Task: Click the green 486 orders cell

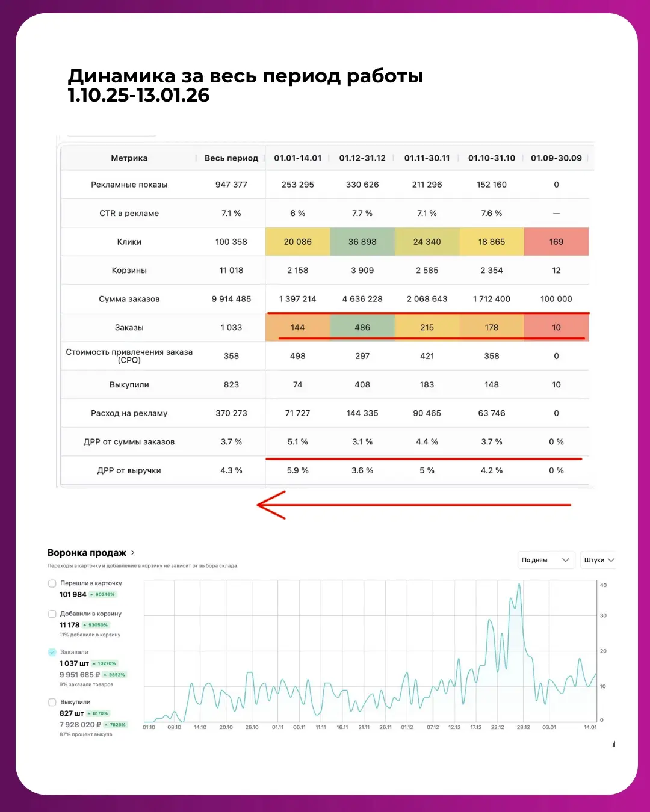Action: 362,327
